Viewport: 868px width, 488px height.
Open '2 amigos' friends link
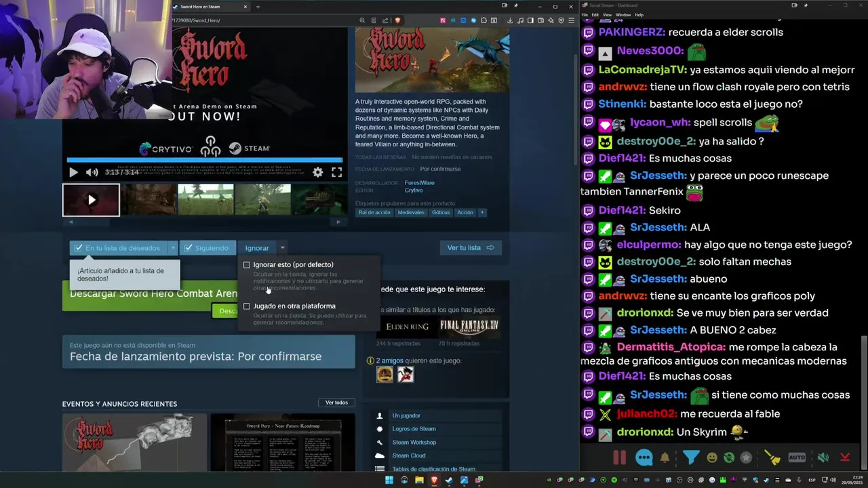(390, 361)
